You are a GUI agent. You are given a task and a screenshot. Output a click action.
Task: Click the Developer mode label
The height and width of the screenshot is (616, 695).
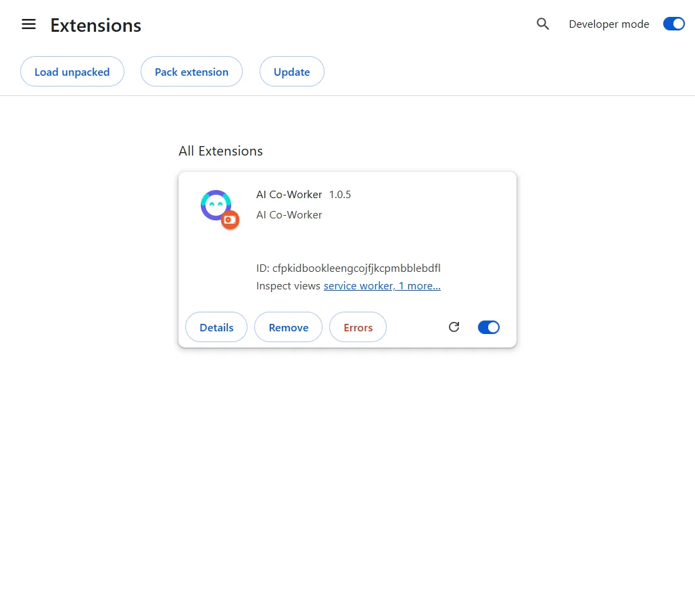click(609, 24)
